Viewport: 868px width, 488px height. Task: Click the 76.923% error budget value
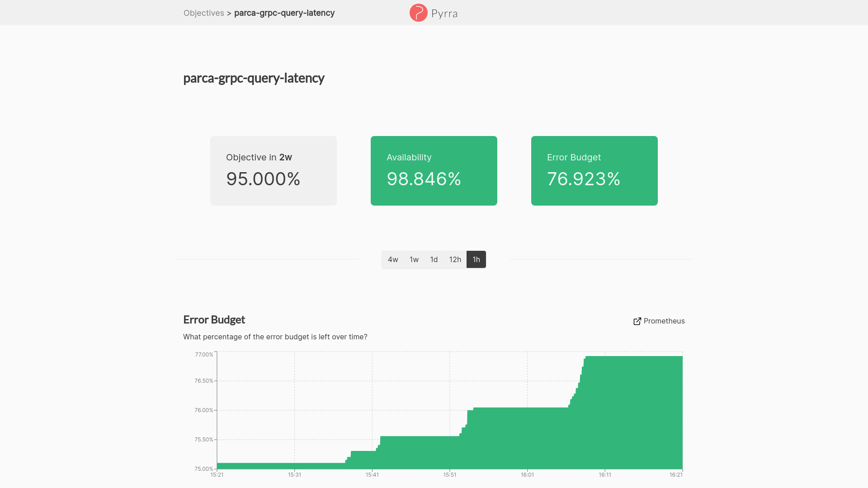[584, 179]
